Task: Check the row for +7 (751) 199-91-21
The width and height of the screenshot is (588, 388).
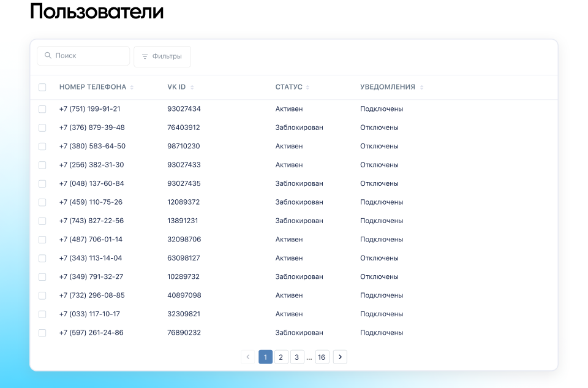Action: coord(42,109)
